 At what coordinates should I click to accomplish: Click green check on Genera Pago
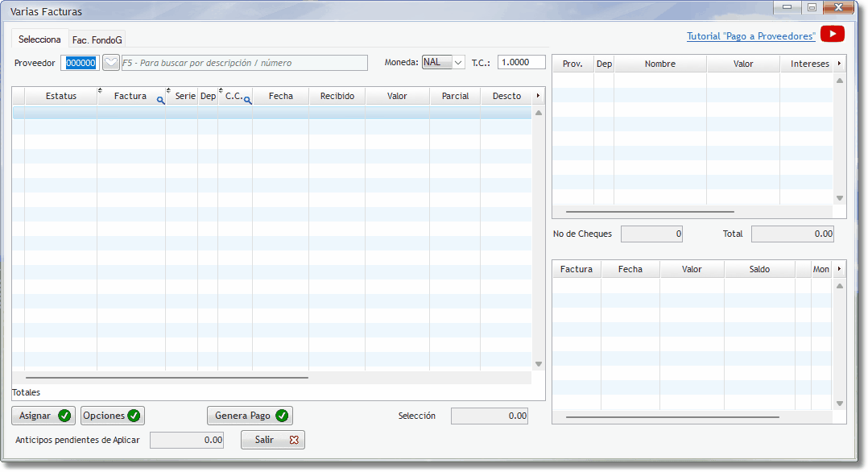[x=282, y=416]
